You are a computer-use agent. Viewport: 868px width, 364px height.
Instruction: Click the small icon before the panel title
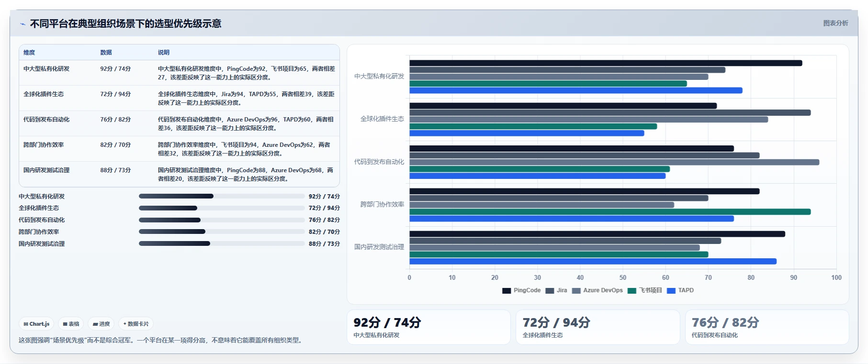23,24
